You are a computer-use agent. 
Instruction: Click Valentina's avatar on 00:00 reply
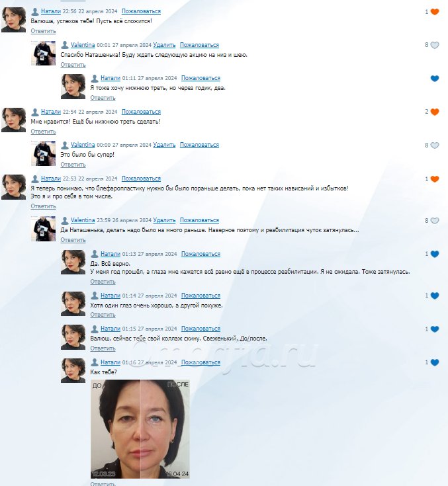[x=44, y=153]
